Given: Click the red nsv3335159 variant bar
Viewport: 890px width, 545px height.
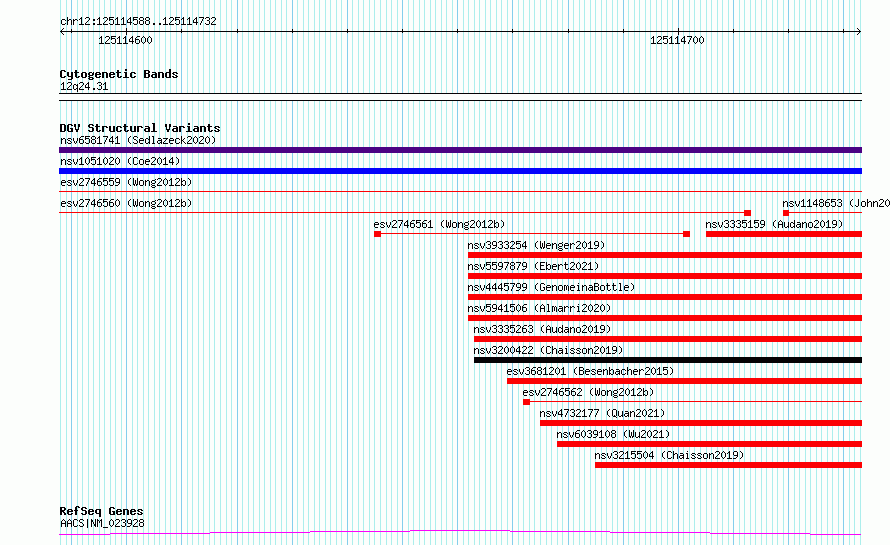Looking at the screenshot, I should pos(784,234).
